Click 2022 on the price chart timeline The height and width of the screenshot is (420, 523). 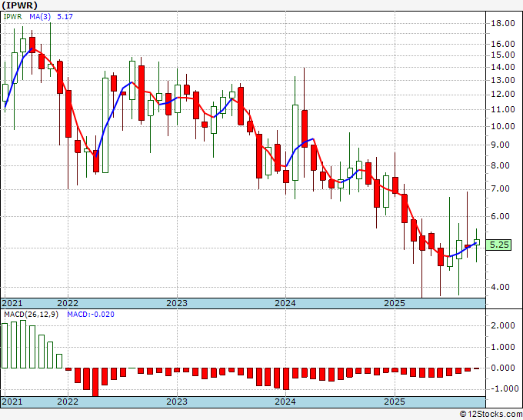click(68, 303)
